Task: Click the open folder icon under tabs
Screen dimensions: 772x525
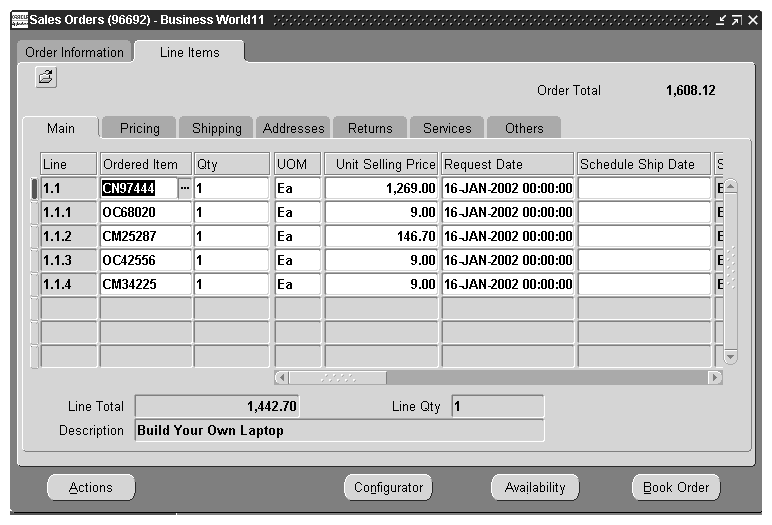Action: point(46,77)
